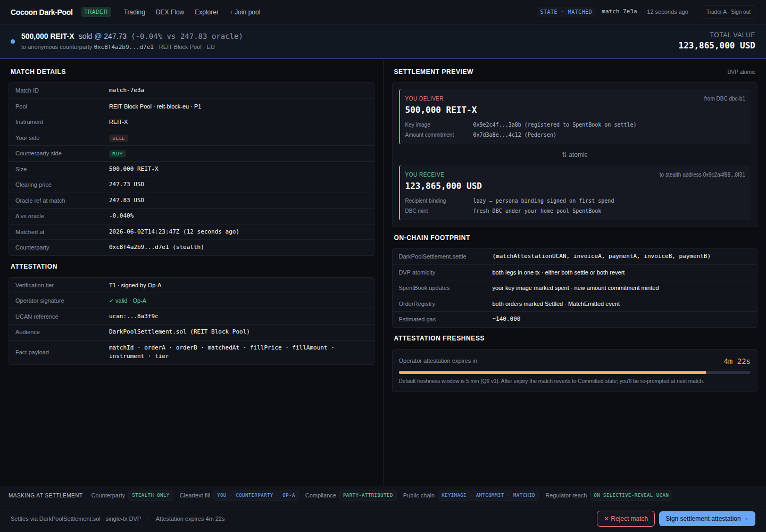Click clearing price 247.73 USD
The width and height of the screenshot is (766, 532).
point(127,185)
